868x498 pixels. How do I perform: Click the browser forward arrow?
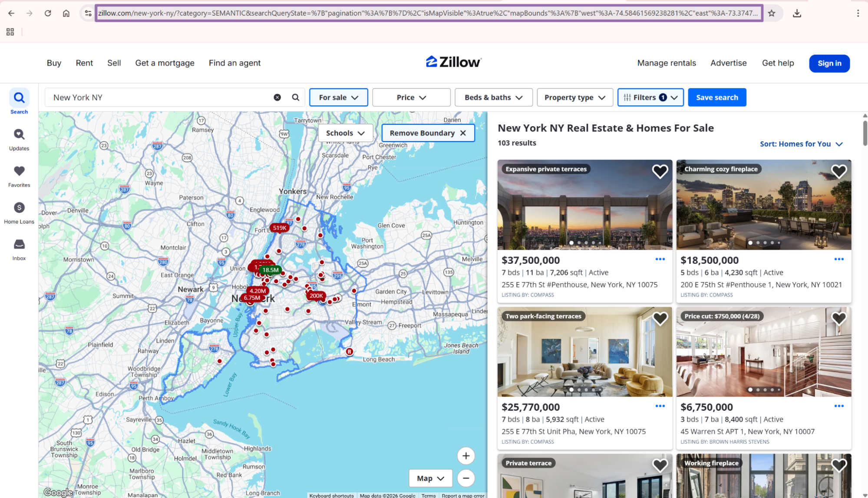click(30, 13)
